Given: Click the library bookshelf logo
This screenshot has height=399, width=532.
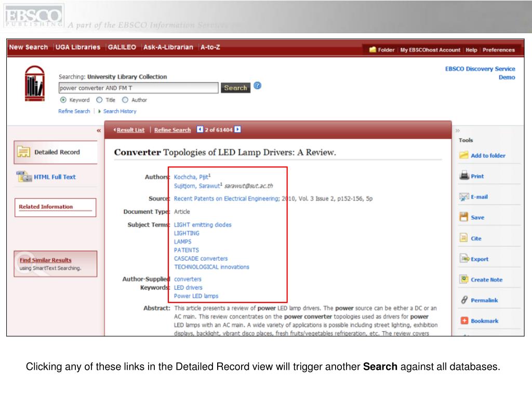Looking at the screenshot, I should [x=35, y=84].
